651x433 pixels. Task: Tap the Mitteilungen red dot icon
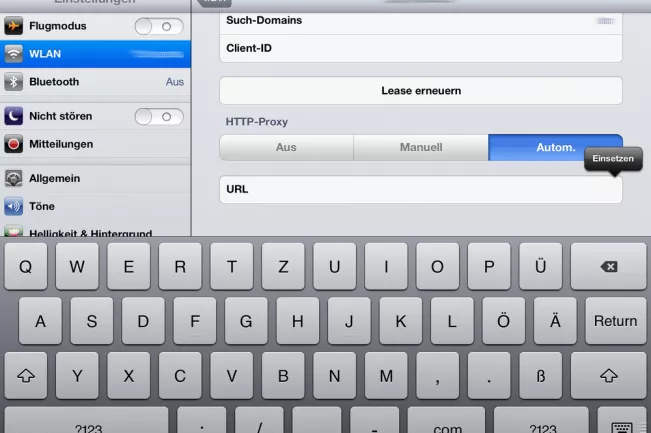coord(14,144)
